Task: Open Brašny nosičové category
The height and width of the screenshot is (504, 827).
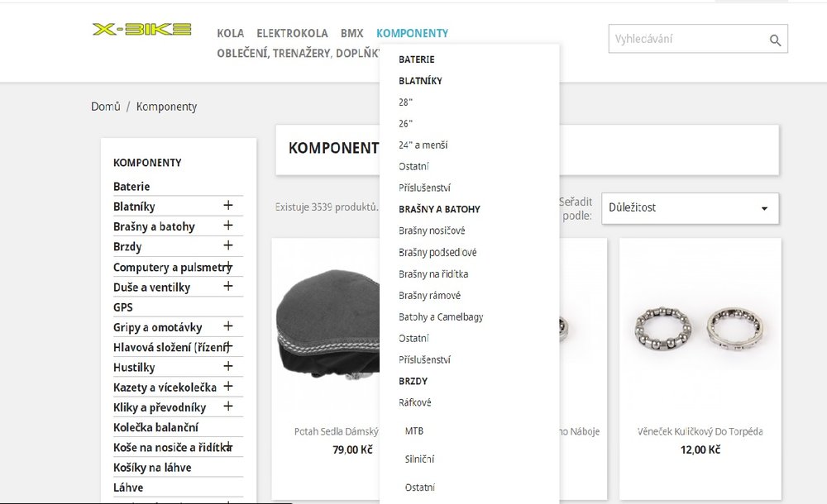Action: 432,231
